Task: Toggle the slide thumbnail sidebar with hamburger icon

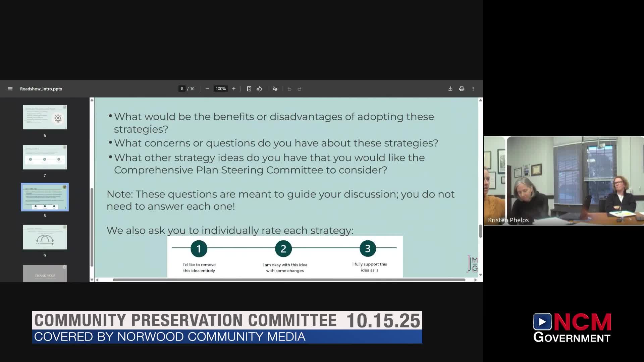Action: [x=10, y=88]
